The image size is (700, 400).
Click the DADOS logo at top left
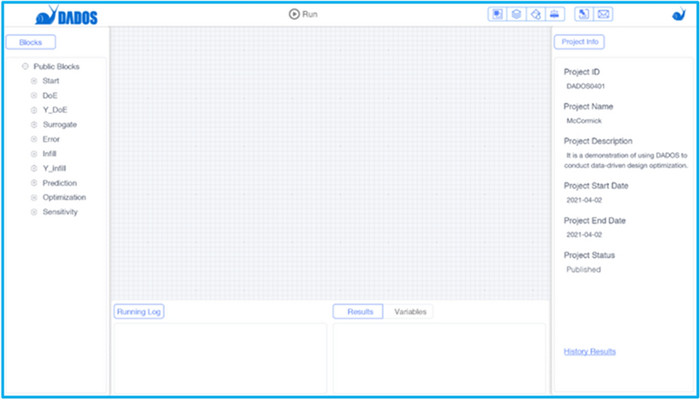tap(66, 15)
